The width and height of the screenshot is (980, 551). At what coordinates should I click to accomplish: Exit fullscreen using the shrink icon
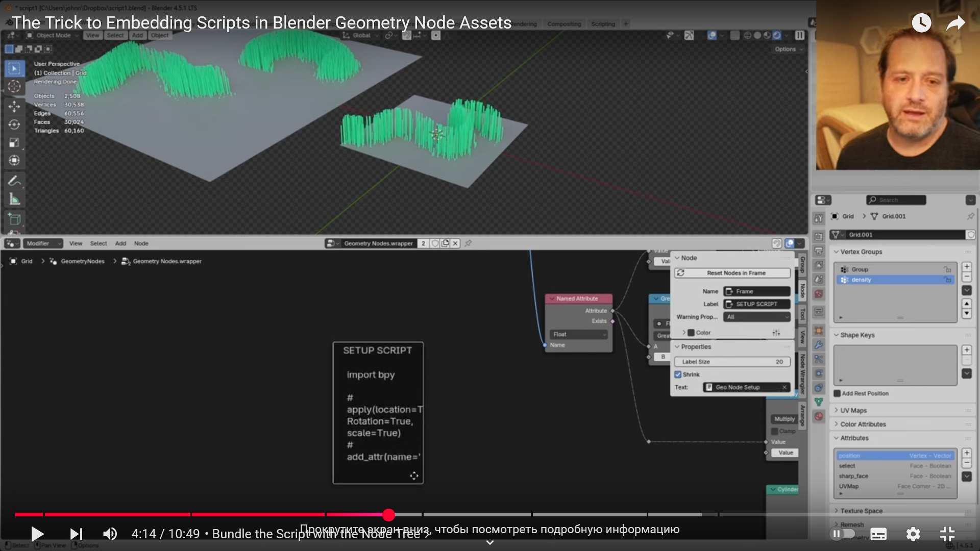947,534
